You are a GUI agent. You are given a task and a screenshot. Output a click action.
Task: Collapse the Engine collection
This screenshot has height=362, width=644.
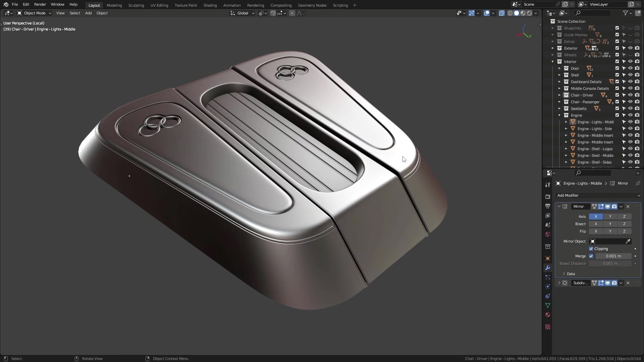[559, 115]
